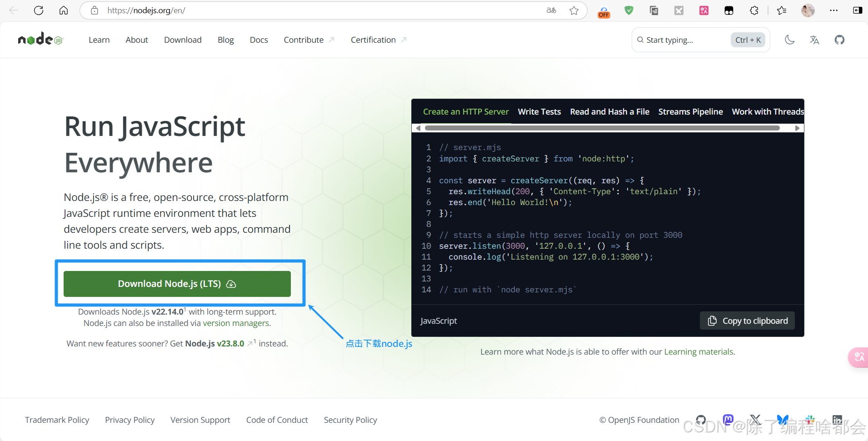Open the Extensions puzzle piece menu

click(754, 10)
